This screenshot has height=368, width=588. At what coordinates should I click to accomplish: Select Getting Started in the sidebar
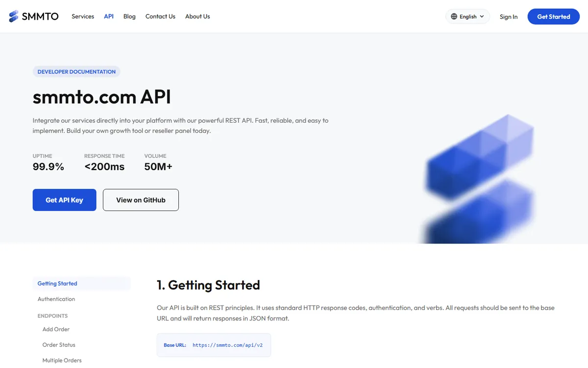pyautogui.click(x=81, y=284)
